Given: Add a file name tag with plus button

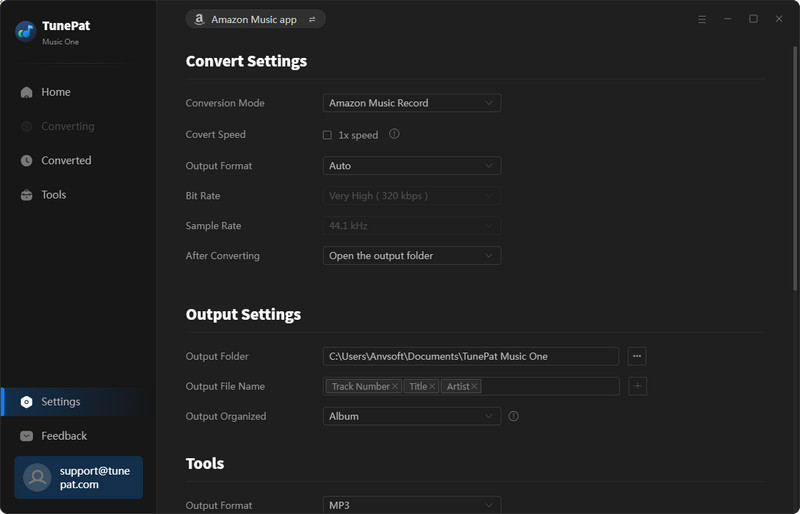Looking at the screenshot, I should point(637,386).
